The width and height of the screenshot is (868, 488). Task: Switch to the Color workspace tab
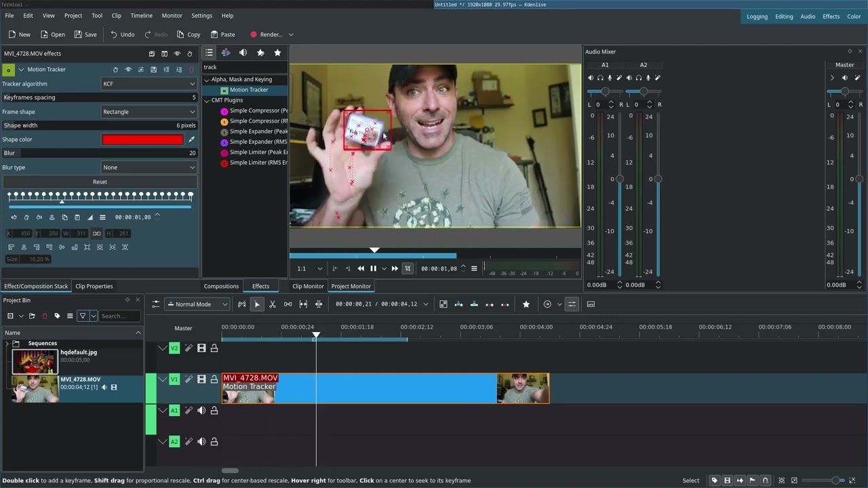854,16
